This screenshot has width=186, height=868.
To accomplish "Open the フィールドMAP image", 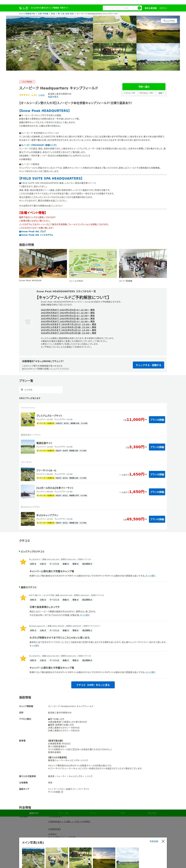I will pos(93,263).
